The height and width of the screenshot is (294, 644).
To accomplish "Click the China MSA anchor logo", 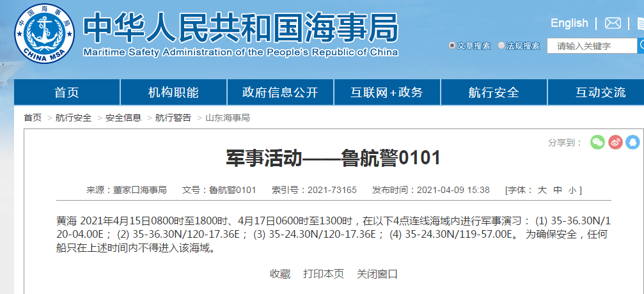I will point(45,33).
